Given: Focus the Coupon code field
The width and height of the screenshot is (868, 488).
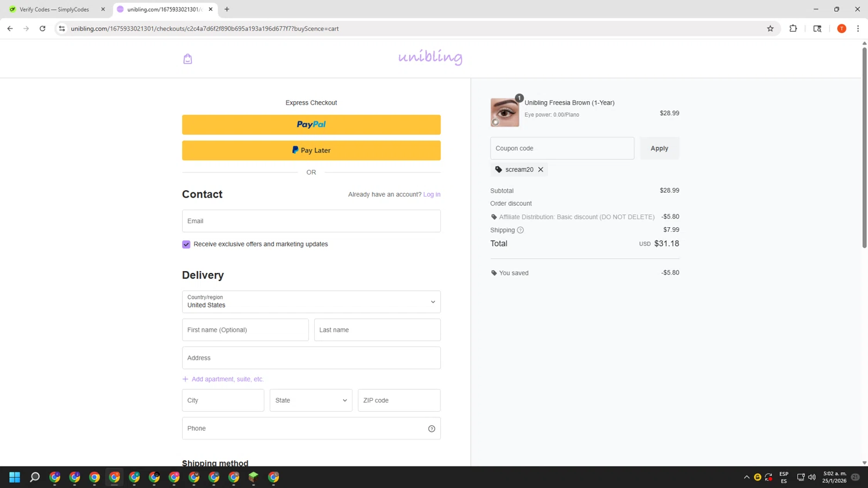Looking at the screenshot, I should pos(562,149).
